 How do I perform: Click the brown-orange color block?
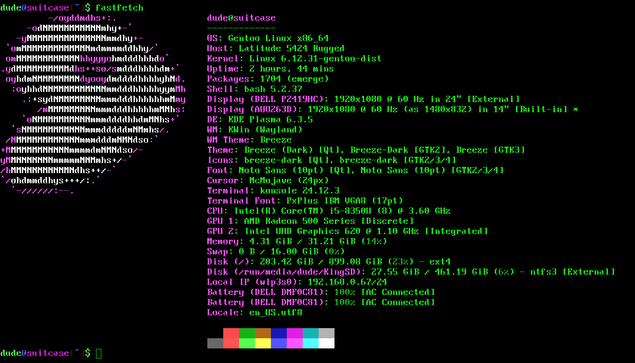(263, 333)
